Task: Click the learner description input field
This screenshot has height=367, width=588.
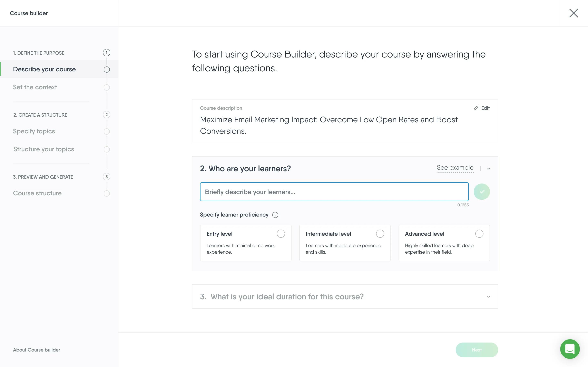Action: [334, 191]
